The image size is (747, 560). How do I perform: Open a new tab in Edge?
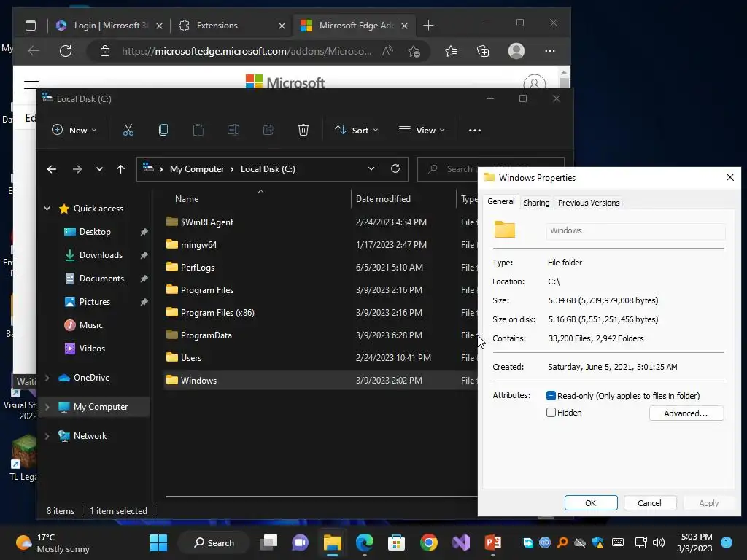click(428, 26)
